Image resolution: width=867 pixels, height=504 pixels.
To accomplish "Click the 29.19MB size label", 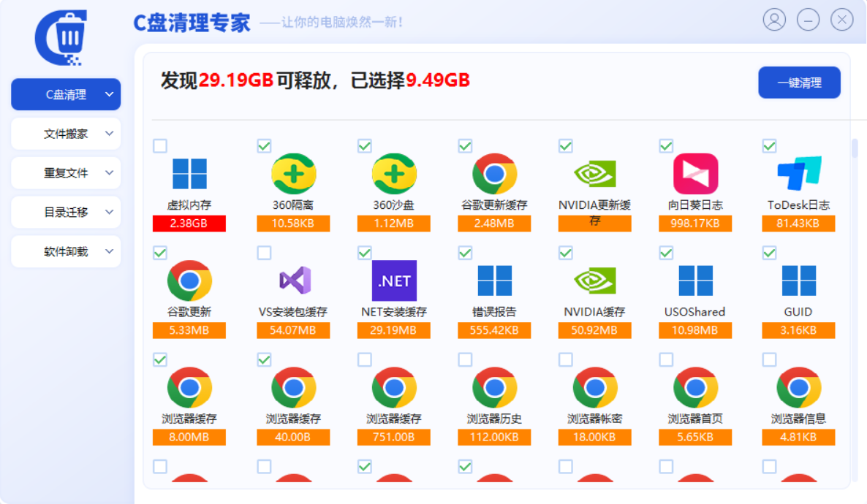I will point(394,330).
